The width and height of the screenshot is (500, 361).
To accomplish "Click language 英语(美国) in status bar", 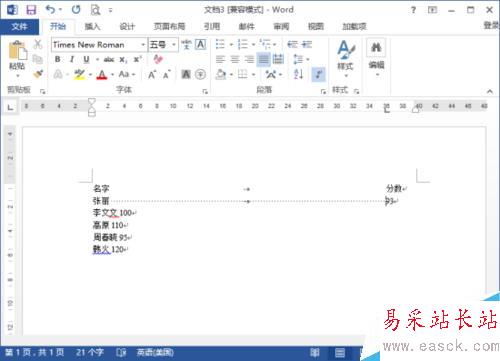I will point(155,352).
